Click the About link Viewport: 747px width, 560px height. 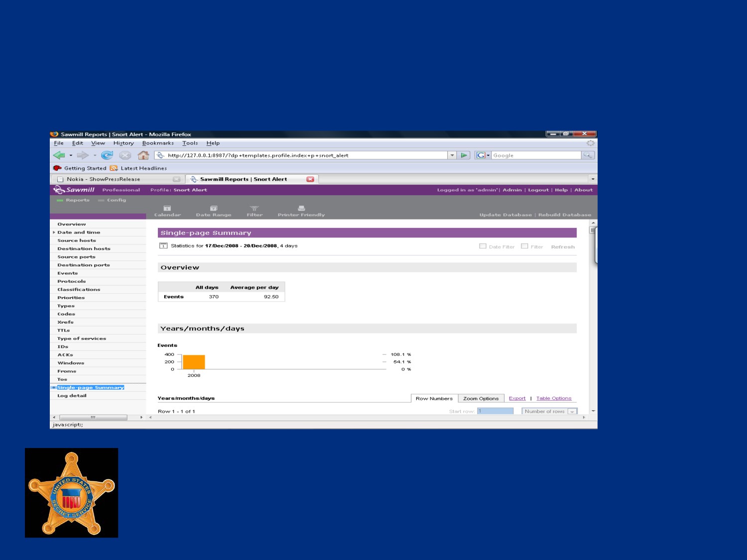pos(584,190)
